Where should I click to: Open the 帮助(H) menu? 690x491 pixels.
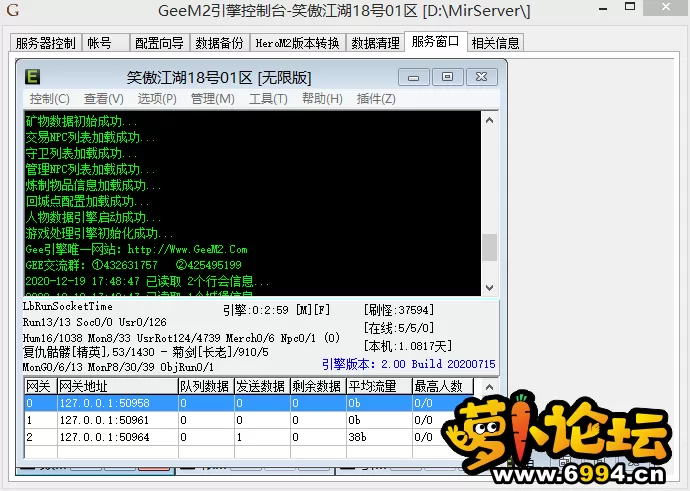[322, 99]
